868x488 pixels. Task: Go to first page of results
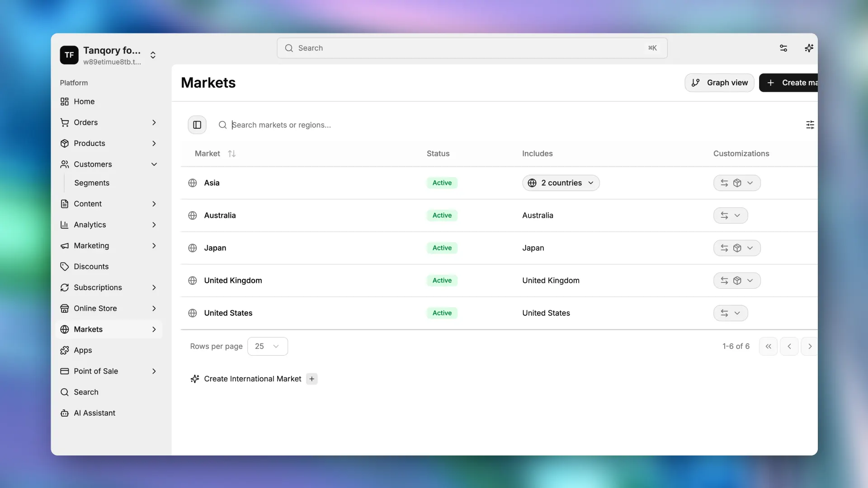pos(768,346)
